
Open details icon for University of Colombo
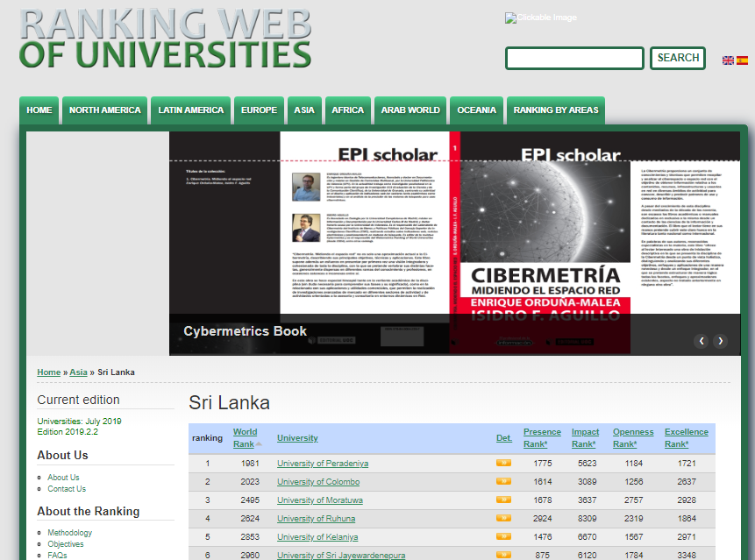pos(503,481)
